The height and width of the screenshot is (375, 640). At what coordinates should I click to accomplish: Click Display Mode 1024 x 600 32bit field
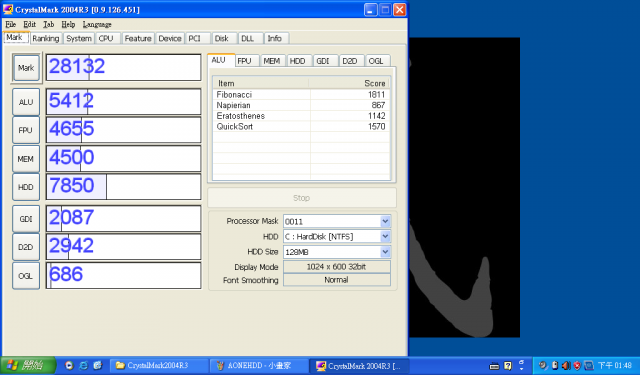click(337, 267)
